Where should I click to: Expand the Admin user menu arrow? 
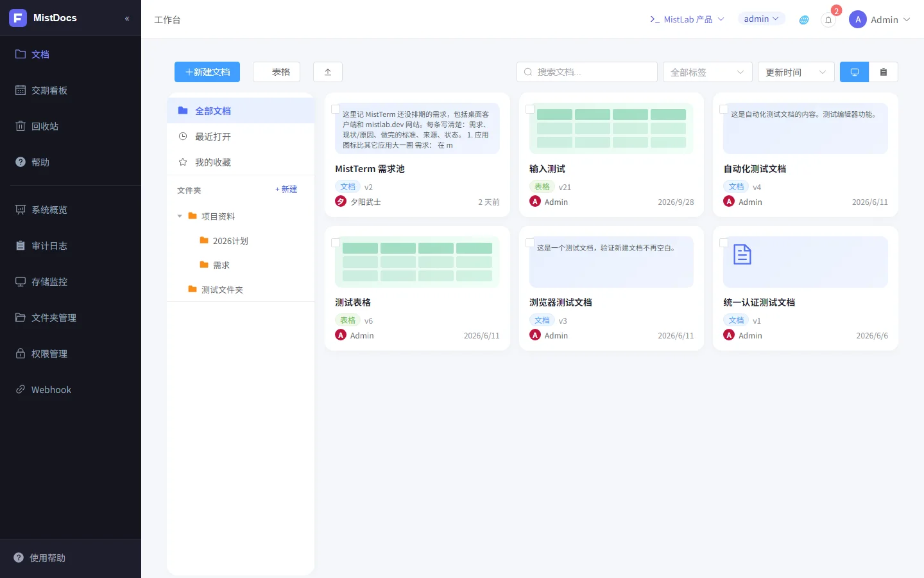tap(907, 20)
